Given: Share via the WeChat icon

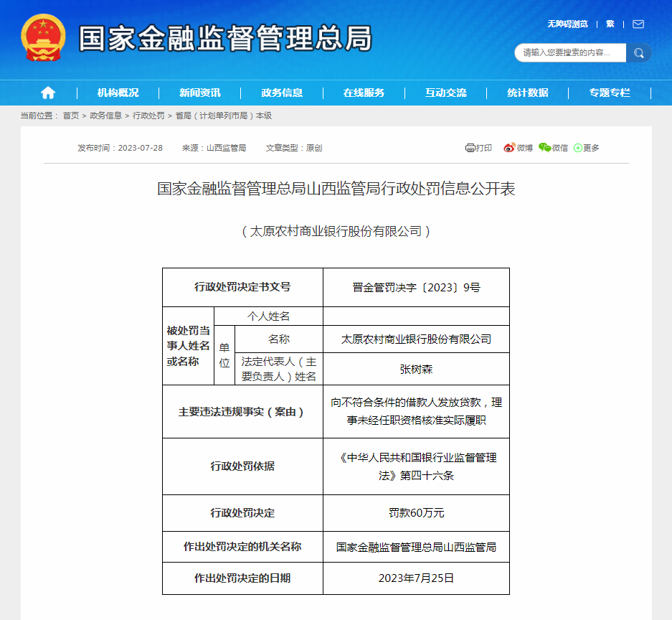Looking at the screenshot, I should pyautogui.click(x=545, y=148).
